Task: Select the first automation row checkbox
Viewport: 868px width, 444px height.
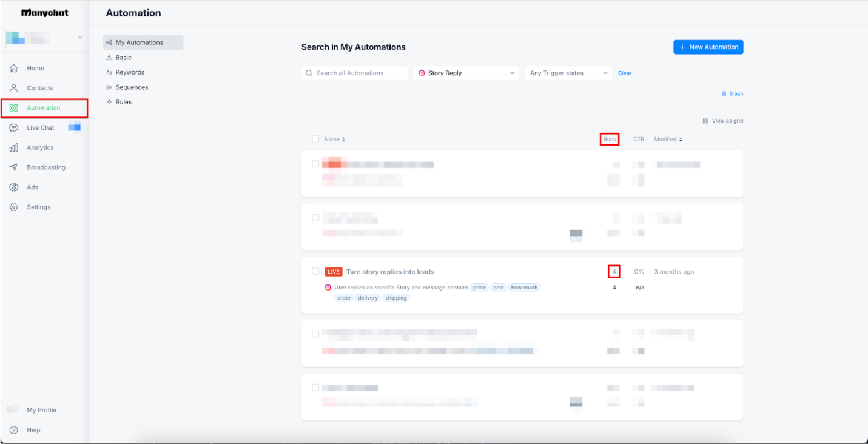Action: pos(315,164)
